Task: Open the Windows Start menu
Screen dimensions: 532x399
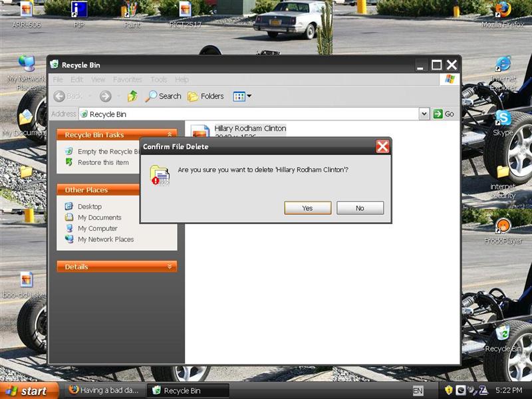Action: point(25,391)
